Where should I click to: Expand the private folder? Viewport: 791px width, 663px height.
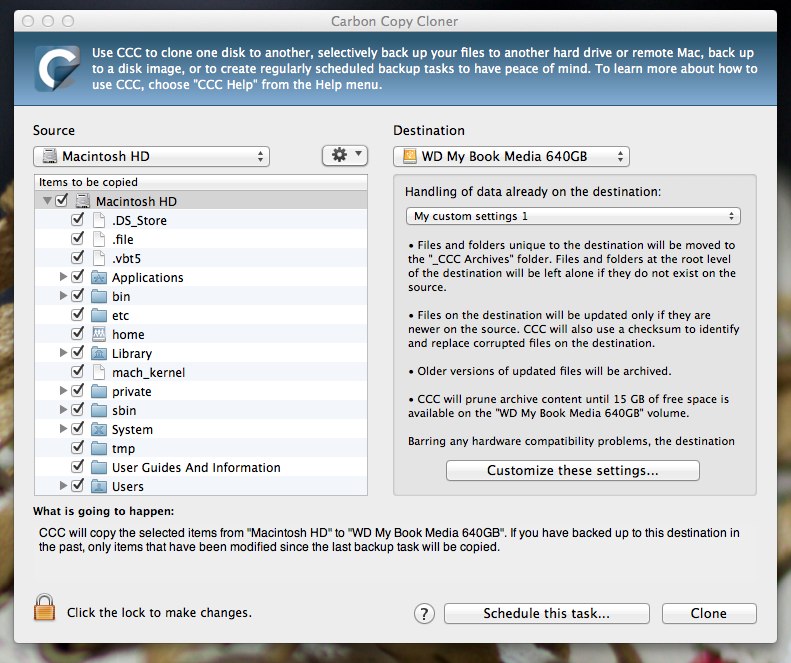click(x=63, y=391)
